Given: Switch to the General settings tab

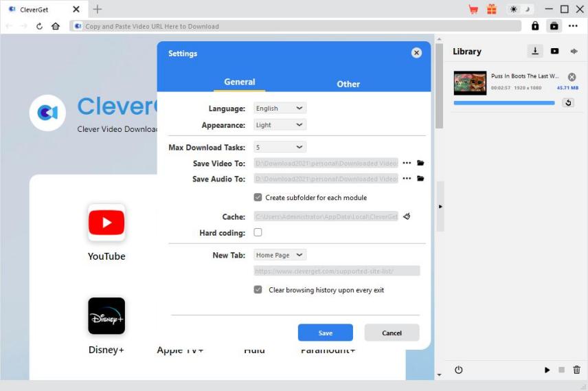Looking at the screenshot, I should point(239,82).
